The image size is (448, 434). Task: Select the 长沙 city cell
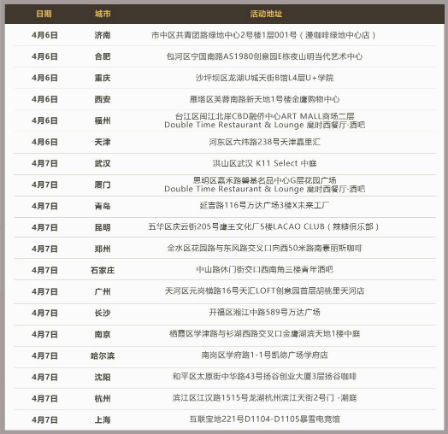(x=102, y=313)
